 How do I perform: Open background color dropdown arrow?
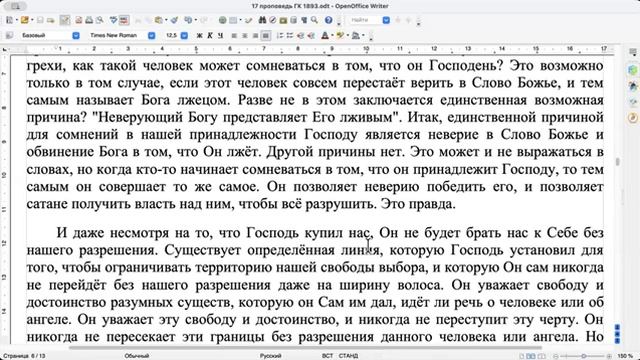(363, 36)
